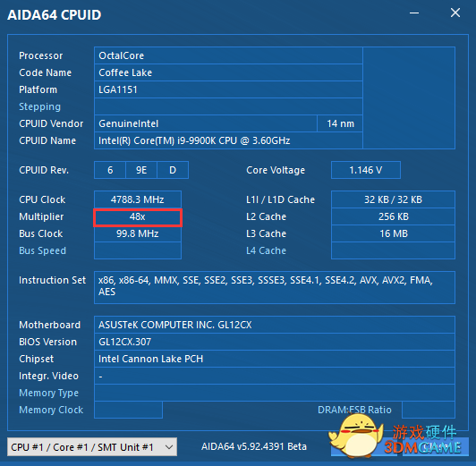The image size is (476, 466).
Task: Click the Stepping label
Action: pos(39,106)
